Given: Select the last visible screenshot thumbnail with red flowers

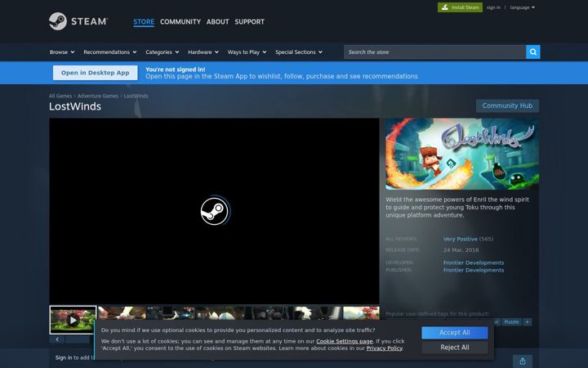Looking at the screenshot, I should click(x=361, y=313).
